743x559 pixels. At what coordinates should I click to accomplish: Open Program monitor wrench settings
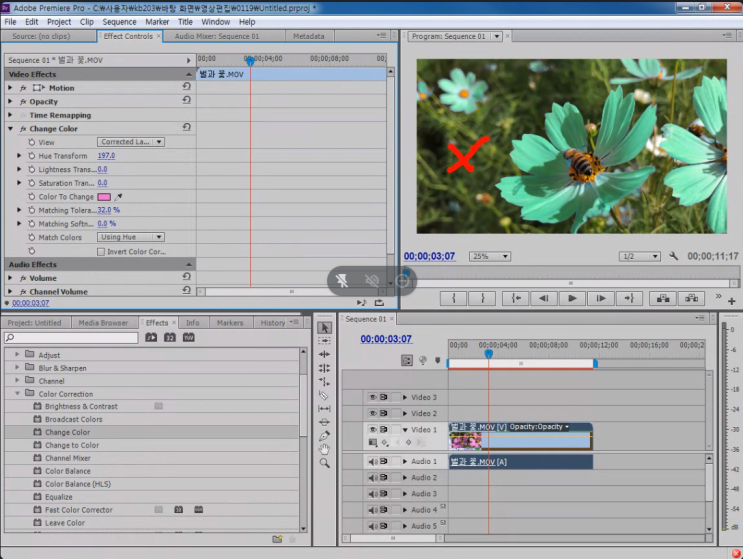(x=673, y=256)
